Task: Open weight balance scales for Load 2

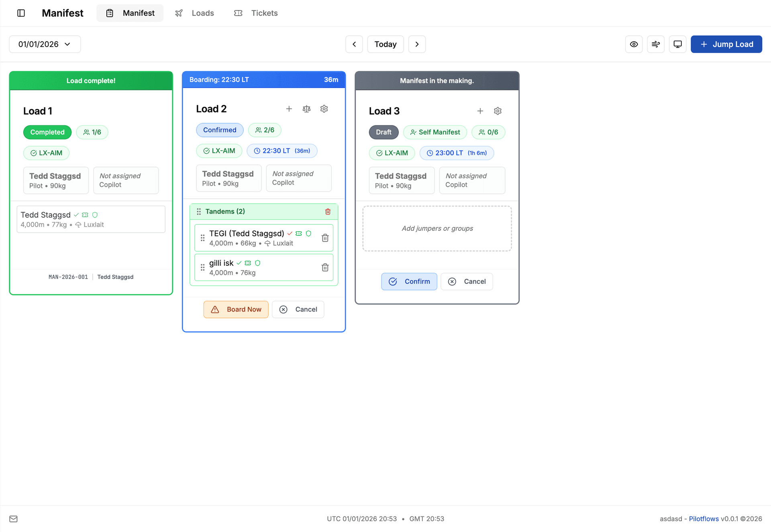Action: 306,109
